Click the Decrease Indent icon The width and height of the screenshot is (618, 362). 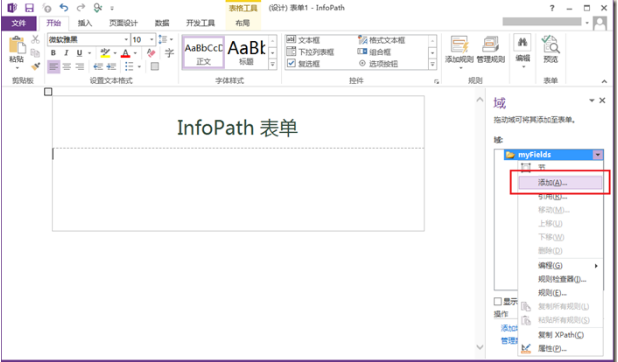(98, 66)
